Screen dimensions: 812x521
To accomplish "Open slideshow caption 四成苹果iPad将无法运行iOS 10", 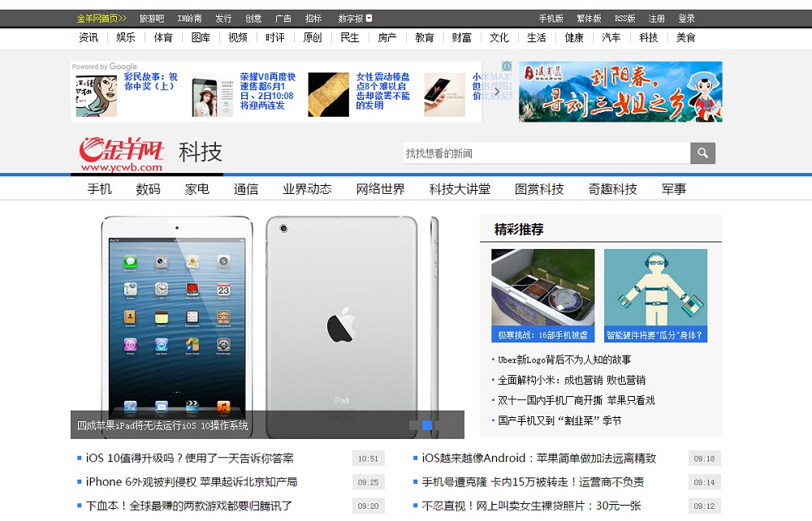I will tap(162, 425).
